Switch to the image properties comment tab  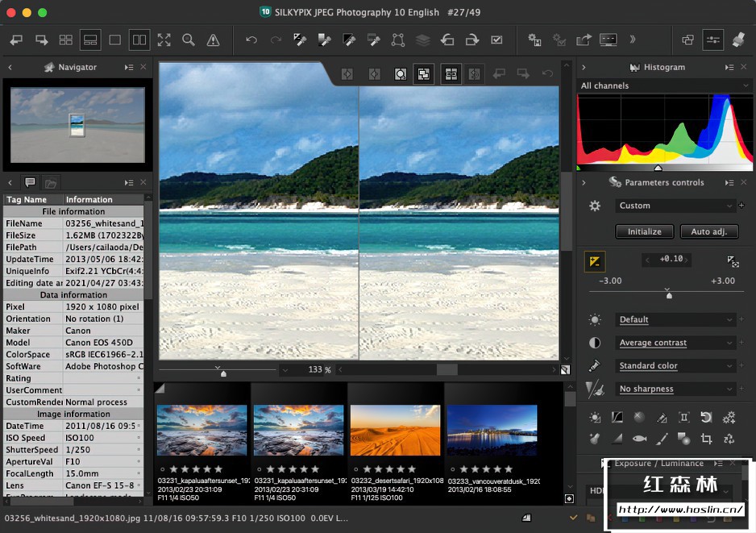[31, 182]
